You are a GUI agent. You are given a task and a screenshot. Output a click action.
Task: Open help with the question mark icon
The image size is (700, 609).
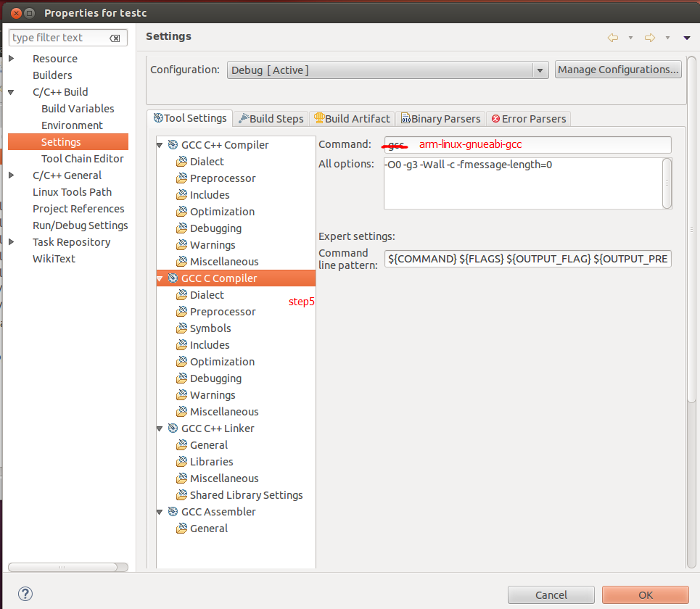pos(25,594)
